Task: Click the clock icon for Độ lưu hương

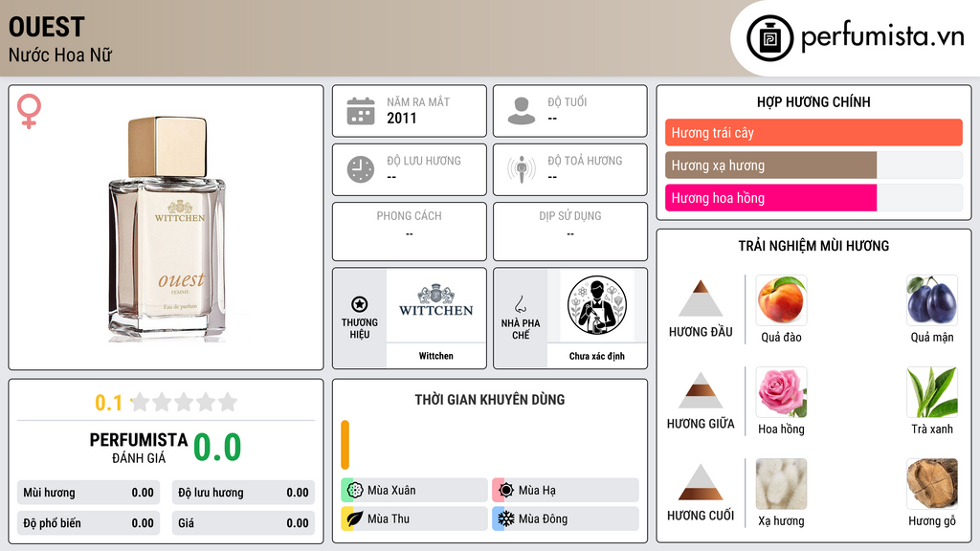Action: (x=361, y=169)
